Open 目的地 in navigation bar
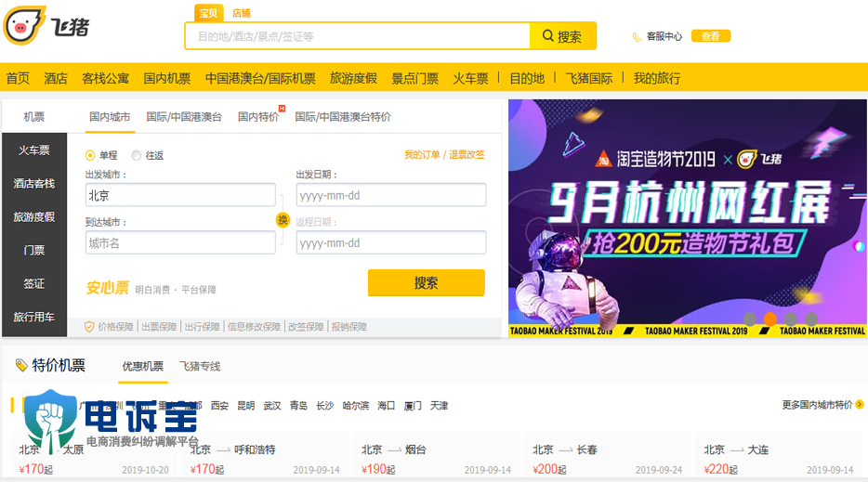This screenshot has width=868, height=482. tap(527, 78)
